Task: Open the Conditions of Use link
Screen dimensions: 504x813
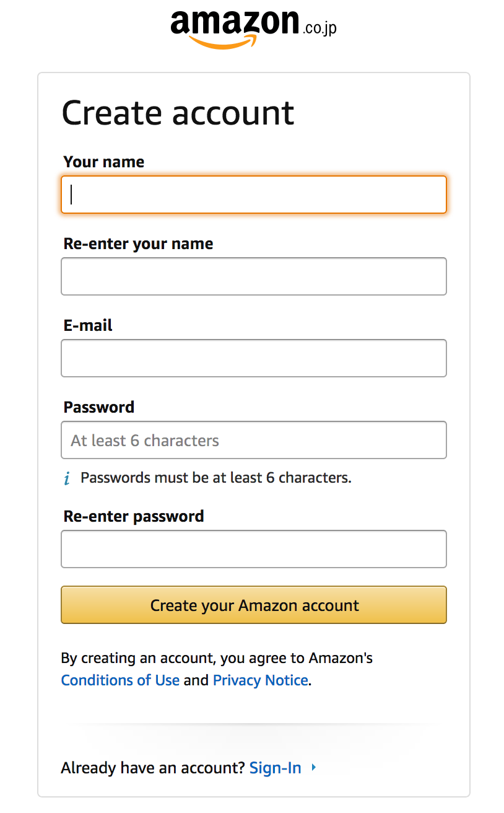Action: (x=120, y=680)
